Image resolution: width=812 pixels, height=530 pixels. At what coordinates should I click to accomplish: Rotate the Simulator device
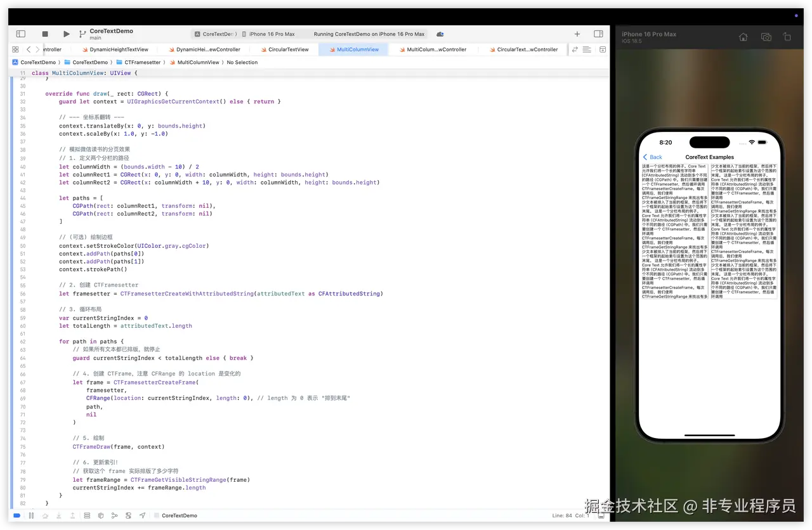point(787,37)
